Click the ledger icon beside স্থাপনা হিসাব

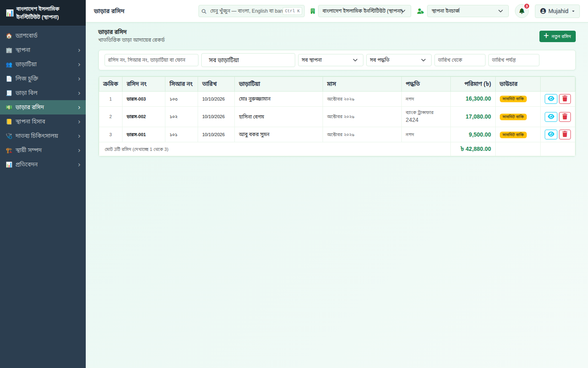9,122
